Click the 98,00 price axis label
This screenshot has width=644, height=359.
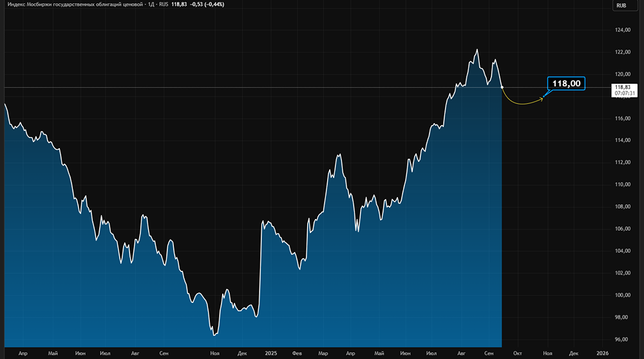point(621,318)
